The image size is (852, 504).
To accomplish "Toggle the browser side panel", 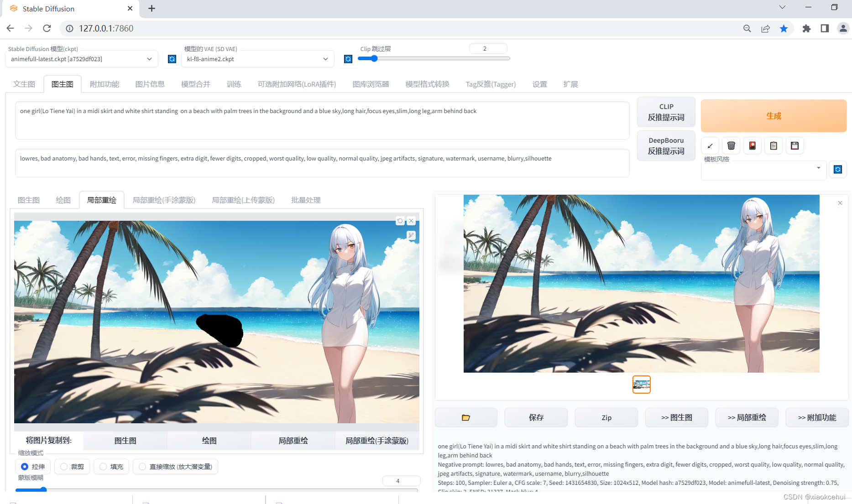I will [825, 29].
